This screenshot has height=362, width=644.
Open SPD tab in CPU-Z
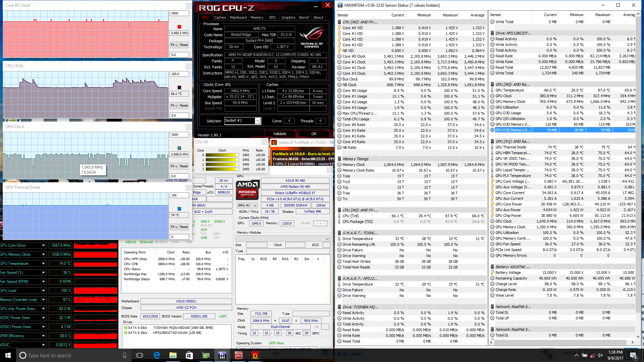coord(272,17)
